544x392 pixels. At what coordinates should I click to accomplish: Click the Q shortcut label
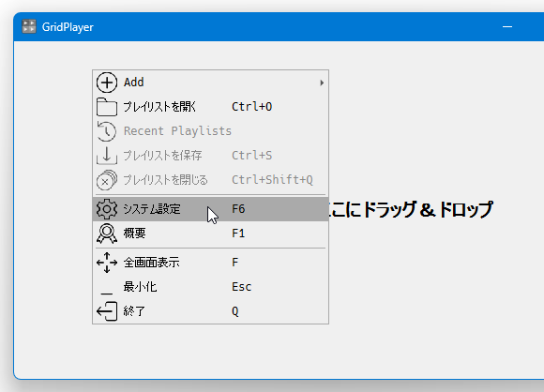coord(235,311)
